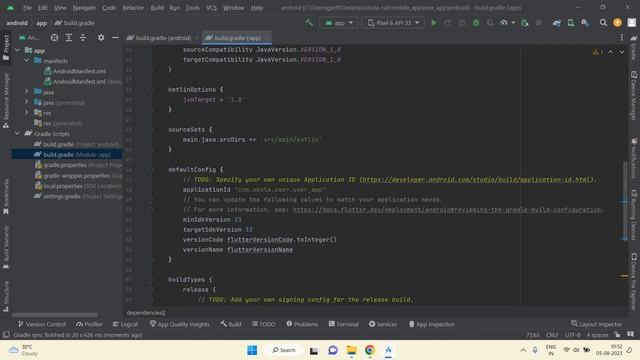Viewport: 640px width, 360px height.
Task: Click the Stop square icon
Action: (x=539, y=23)
